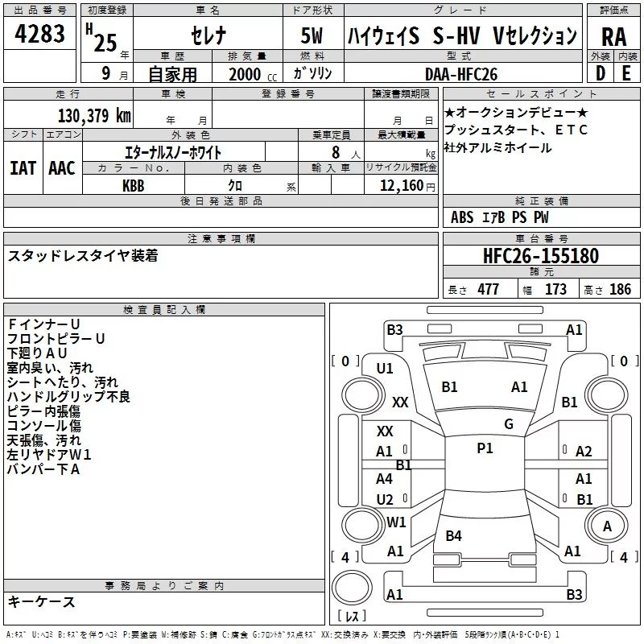Click lot number 4283

pyautogui.click(x=39, y=34)
